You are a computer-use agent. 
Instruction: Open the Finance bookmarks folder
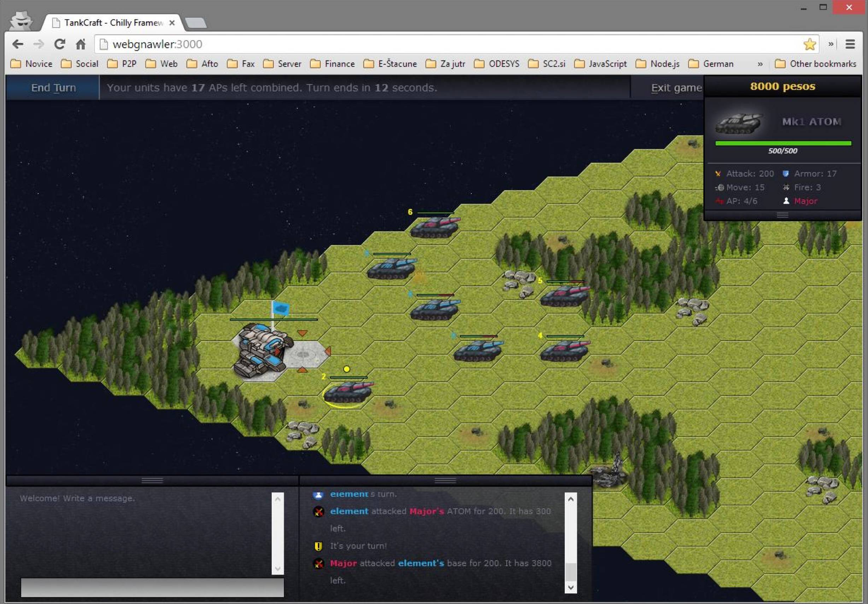[x=332, y=64]
